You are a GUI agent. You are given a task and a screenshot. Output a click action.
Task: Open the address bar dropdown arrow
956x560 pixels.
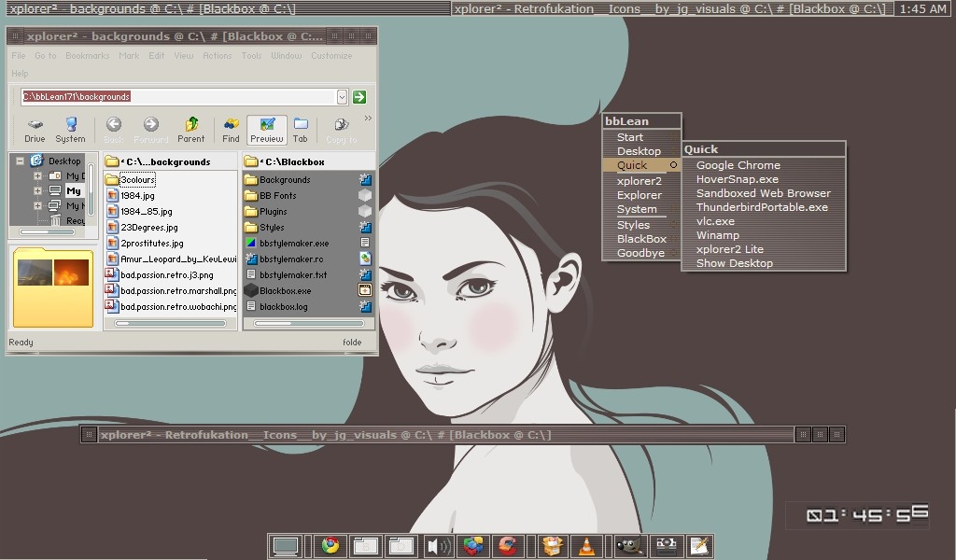[342, 97]
